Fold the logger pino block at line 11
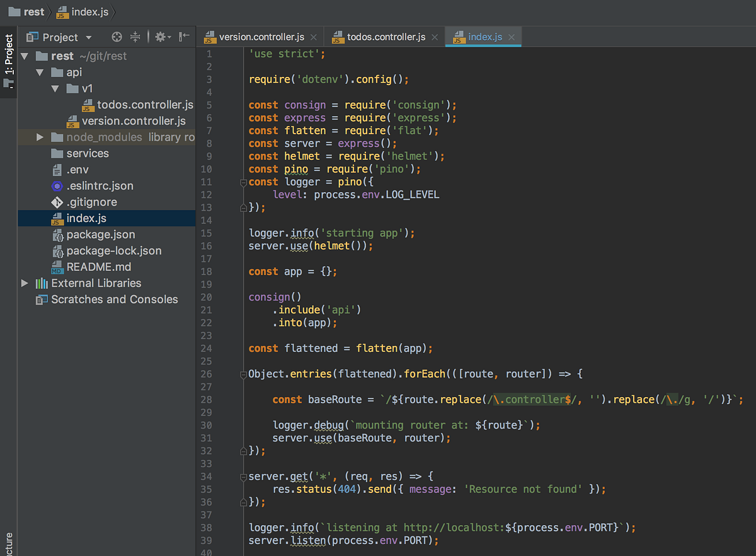 pos(243,182)
